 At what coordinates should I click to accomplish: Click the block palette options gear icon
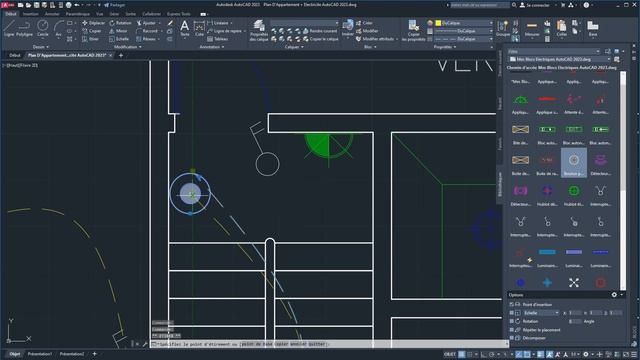point(614,295)
